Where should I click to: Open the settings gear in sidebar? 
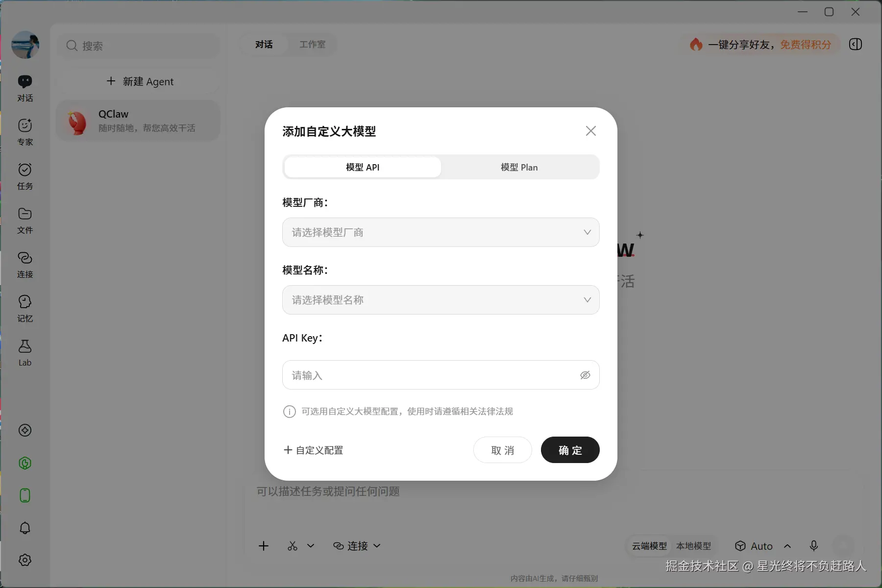point(25,560)
